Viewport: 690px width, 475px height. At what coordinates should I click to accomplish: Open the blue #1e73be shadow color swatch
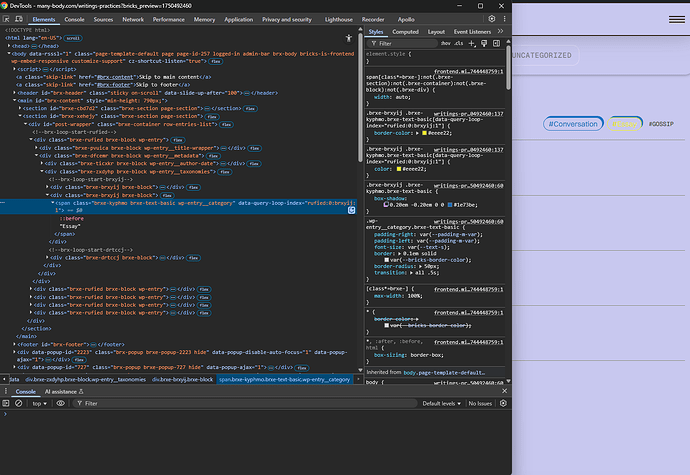(x=450, y=205)
